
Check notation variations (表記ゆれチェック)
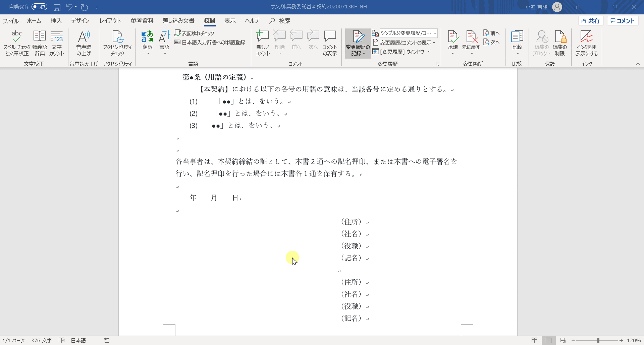194,33
